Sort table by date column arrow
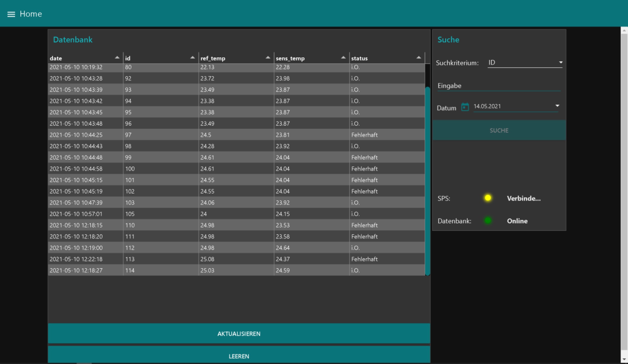Image resolution: width=628 pixels, height=364 pixels. click(117, 58)
